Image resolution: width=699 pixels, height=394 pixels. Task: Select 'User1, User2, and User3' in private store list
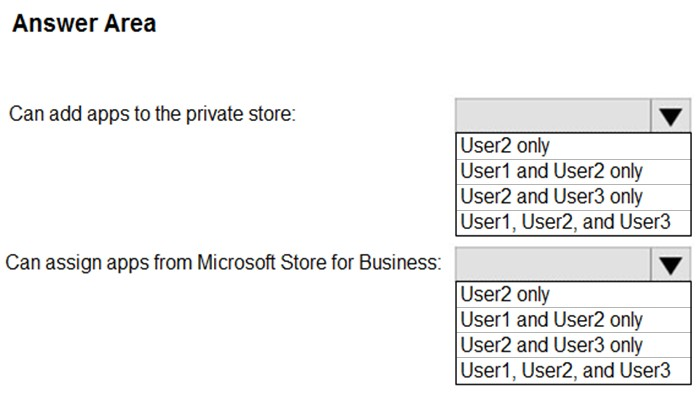(x=573, y=222)
